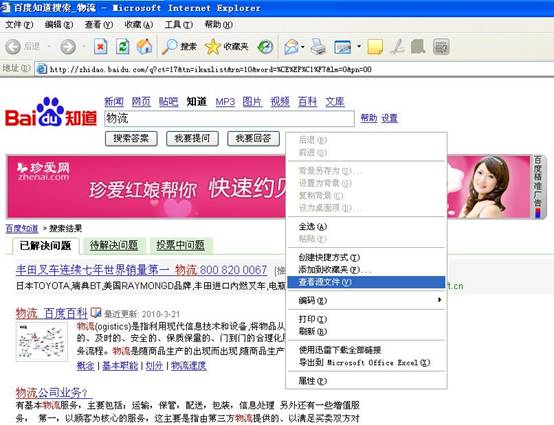Click the 我要提问 button
Image resolution: width=554 pixels, height=425 pixels.
click(192, 138)
